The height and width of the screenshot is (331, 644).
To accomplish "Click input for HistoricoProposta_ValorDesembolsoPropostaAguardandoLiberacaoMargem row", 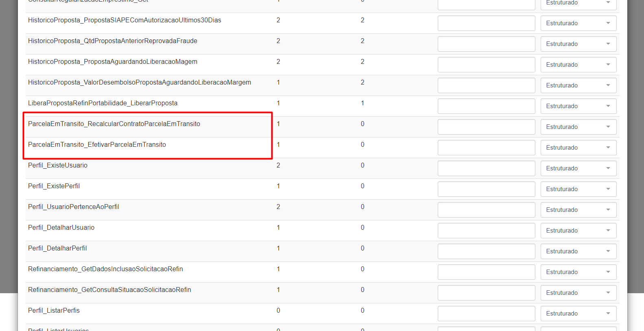I will tap(486, 85).
